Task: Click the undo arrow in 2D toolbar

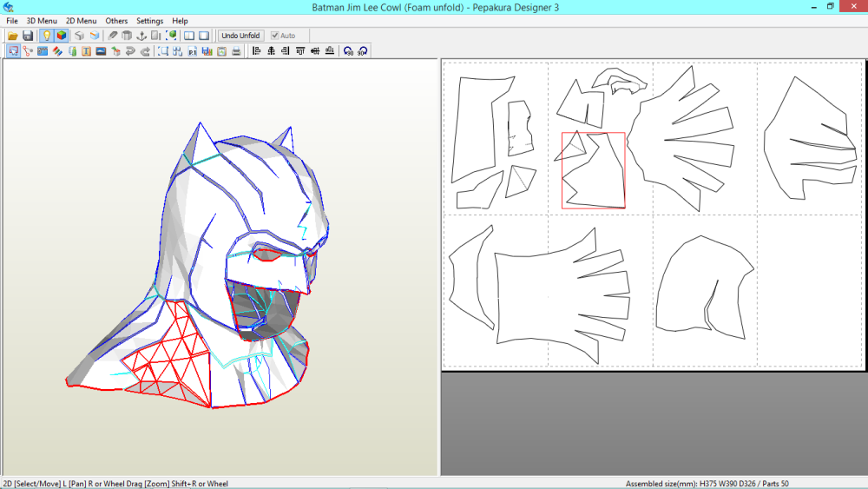Action: (130, 51)
